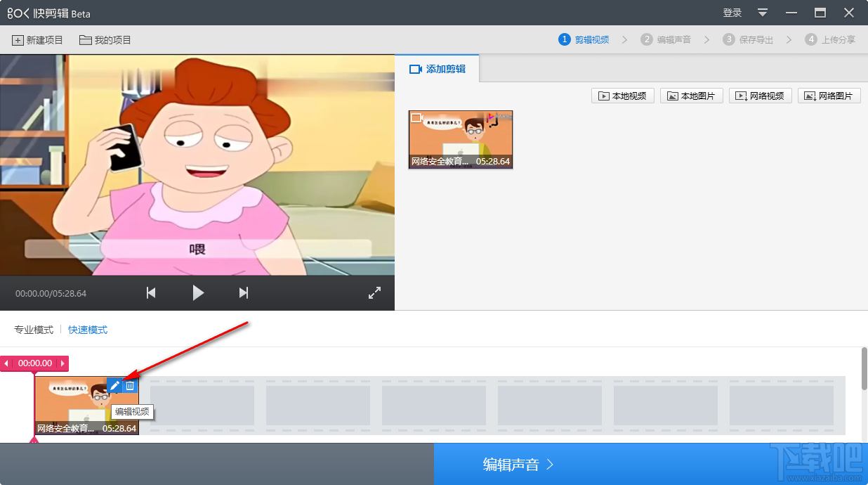Go to step 1 剪辑视频
This screenshot has width=868, height=485.
[584, 40]
